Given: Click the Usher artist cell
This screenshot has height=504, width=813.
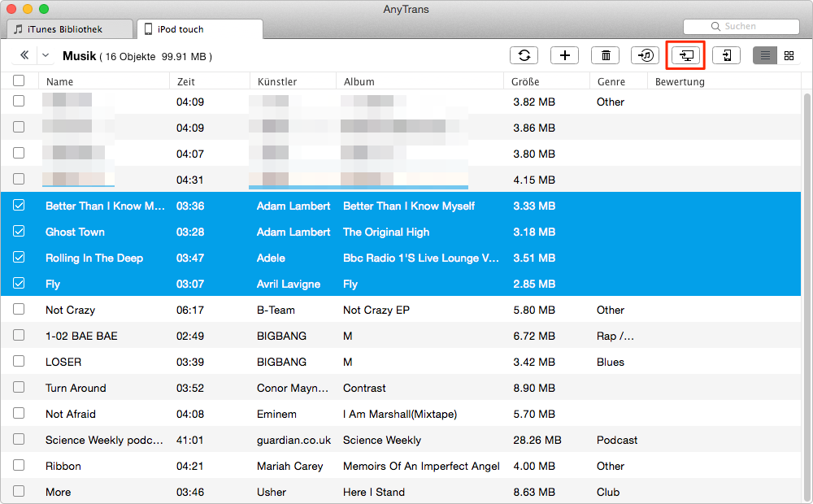Looking at the screenshot, I should click(x=272, y=492).
